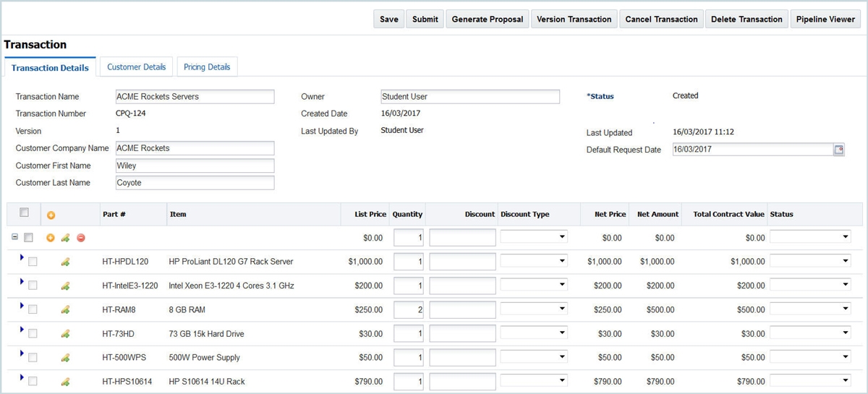The width and height of the screenshot is (868, 394).
Task: Click the Cancel Transaction button
Action: tap(662, 20)
